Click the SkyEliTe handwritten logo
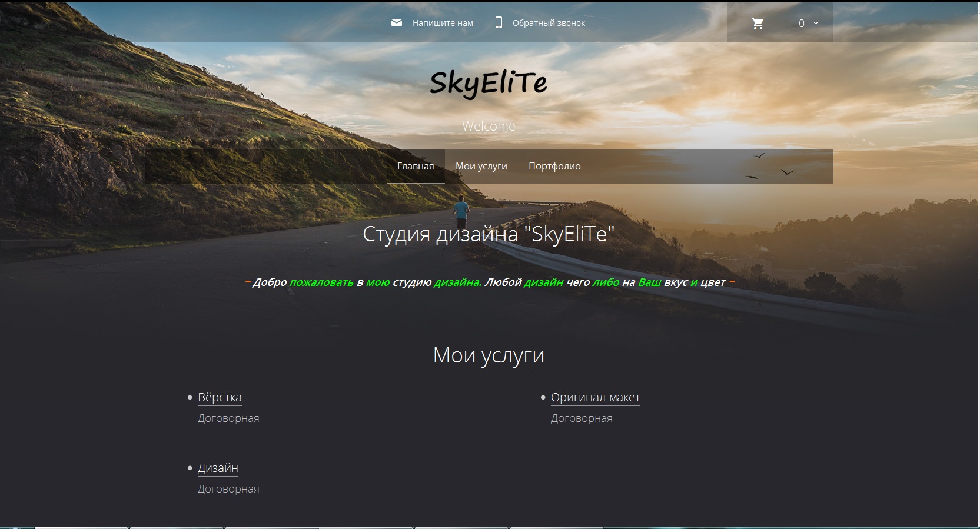Viewport: 980px width, 529px height. (489, 83)
